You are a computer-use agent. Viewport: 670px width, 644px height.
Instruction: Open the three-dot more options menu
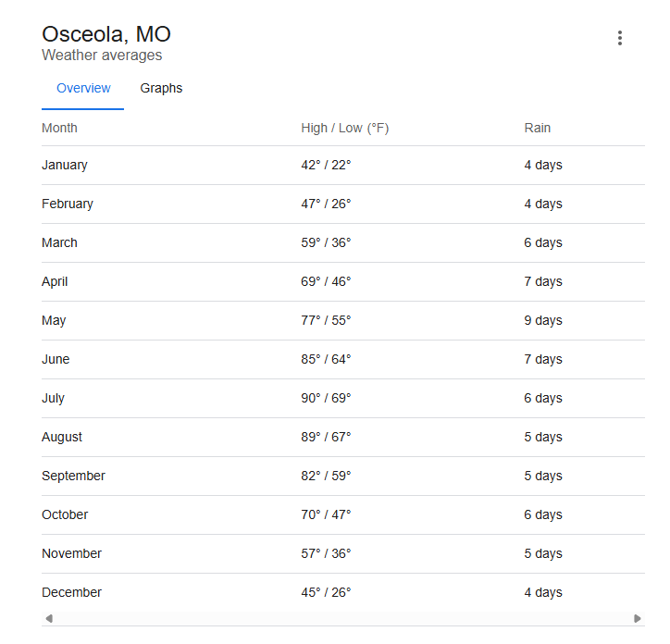[x=620, y=38]
